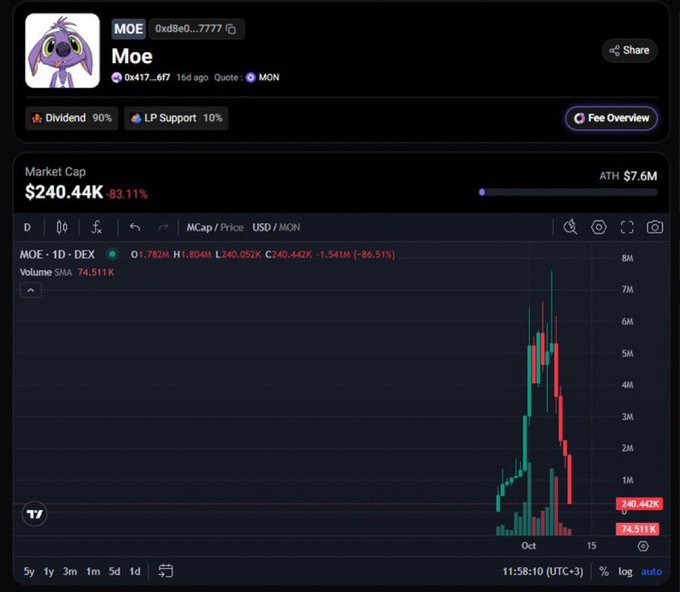Screen dimensions: 680x592
Task: Switch chart to Price view
Action: click(x=232, y=228)
